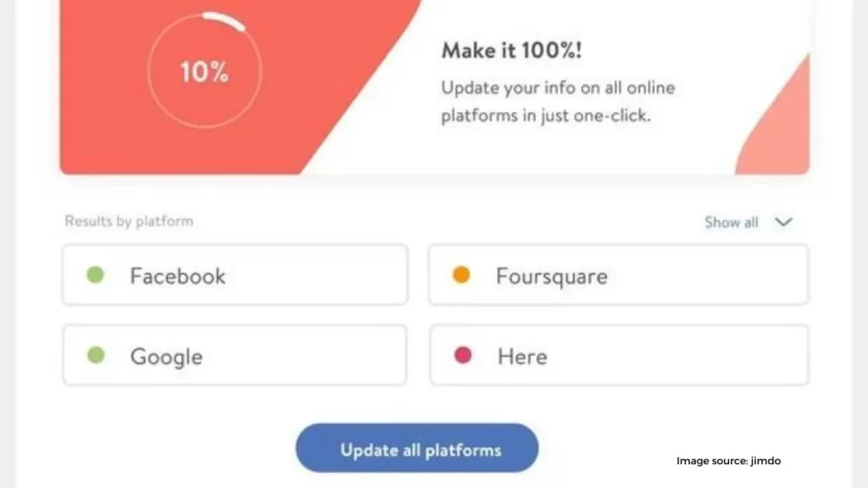This screenshot has height=488, width=868.
Task: Click the Google text label
Action: point(167,357)
